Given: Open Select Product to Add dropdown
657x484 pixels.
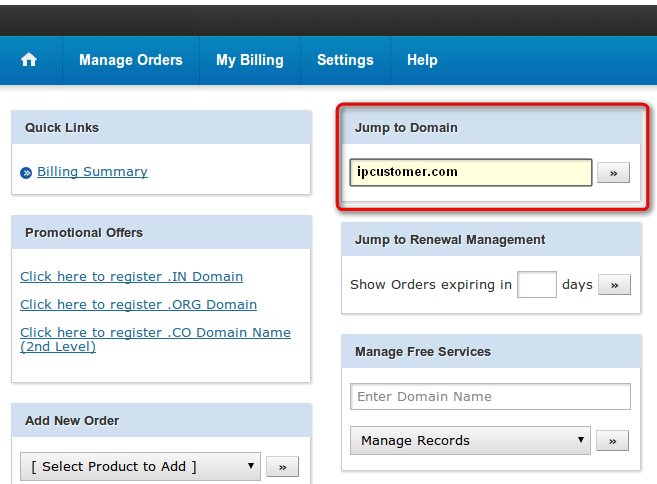Looking at the screenshot, I should pyautogui.click(x=140, y=466).
